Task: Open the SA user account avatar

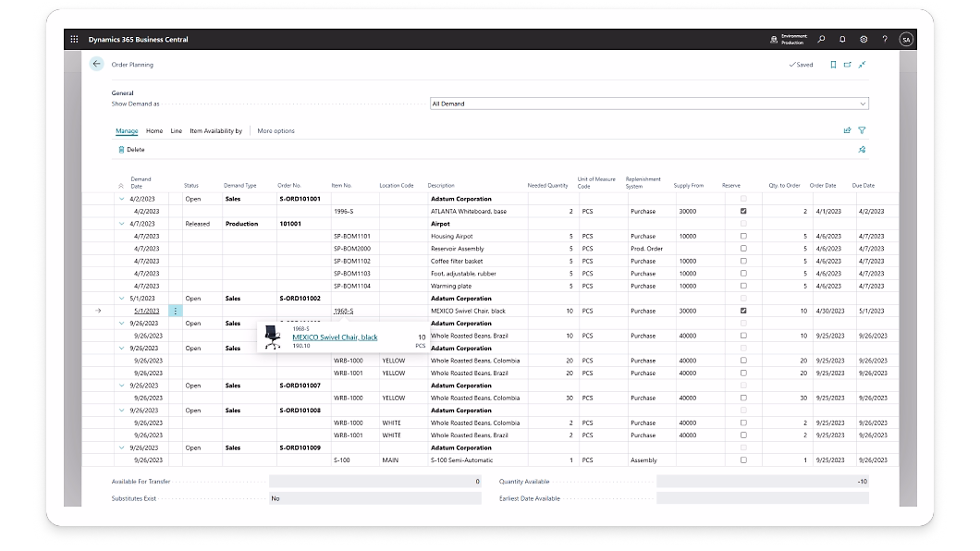Action: [906, 40]
